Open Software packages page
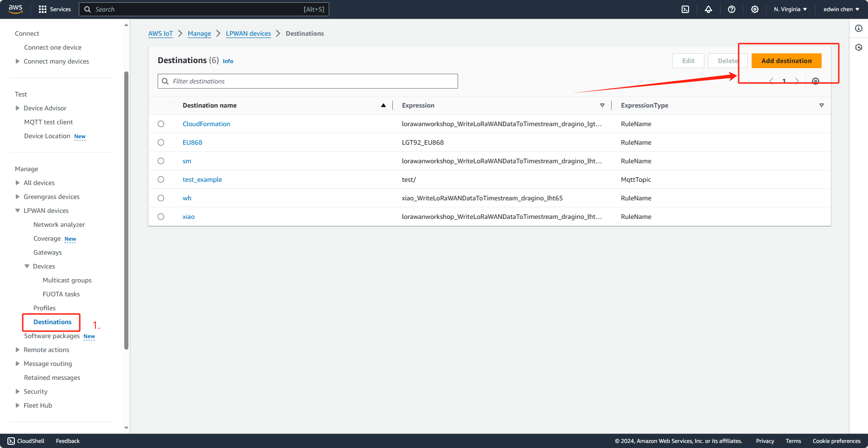 coord(52,336)
